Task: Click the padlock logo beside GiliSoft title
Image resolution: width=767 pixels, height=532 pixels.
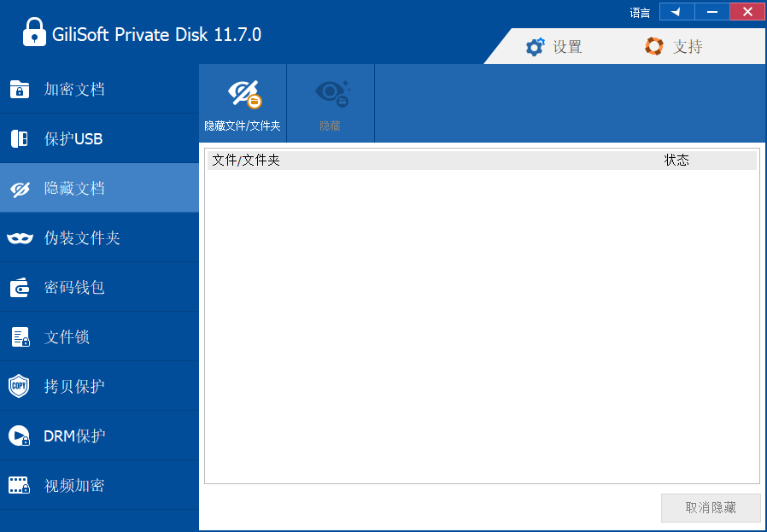Action: point(34,32)
